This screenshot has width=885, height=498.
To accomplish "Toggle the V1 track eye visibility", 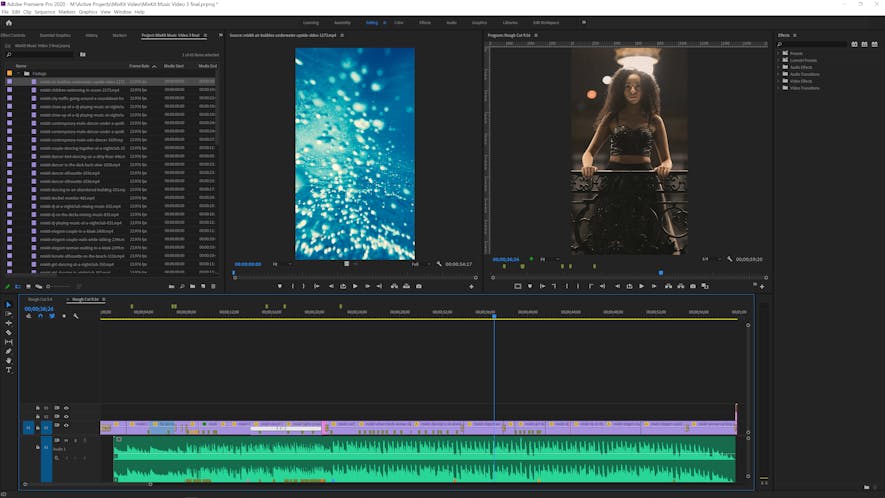I will pos(67,426).
